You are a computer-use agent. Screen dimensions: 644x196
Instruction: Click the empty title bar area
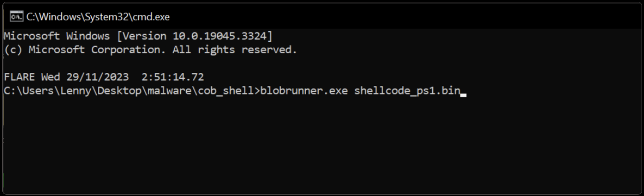(384, 17)
